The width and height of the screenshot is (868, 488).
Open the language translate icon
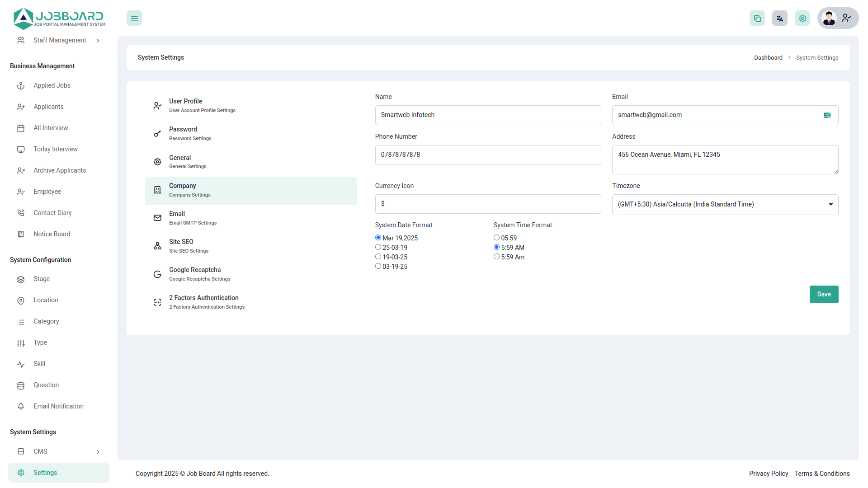[780, 19]
